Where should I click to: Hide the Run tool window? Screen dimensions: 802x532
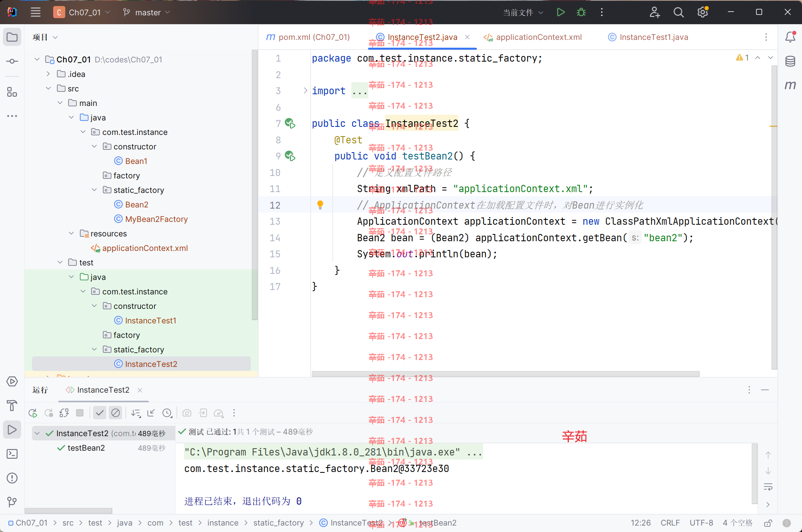pos(765,390)
